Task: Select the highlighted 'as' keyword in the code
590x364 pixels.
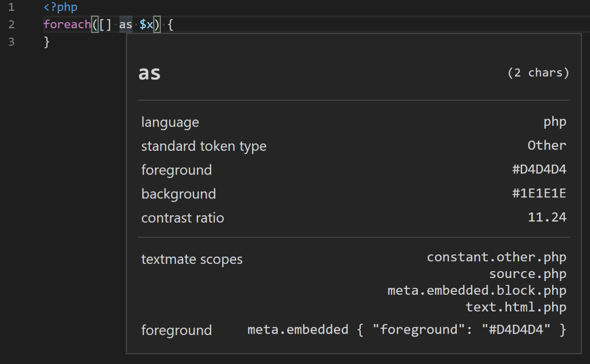Action: point(125,24)
